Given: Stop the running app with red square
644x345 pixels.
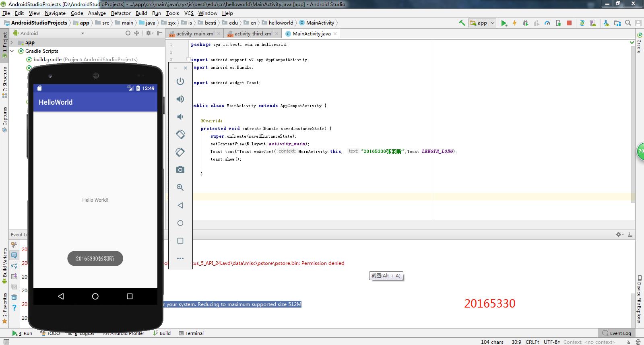Looking at the screenshot, I should tap(569, 23).
